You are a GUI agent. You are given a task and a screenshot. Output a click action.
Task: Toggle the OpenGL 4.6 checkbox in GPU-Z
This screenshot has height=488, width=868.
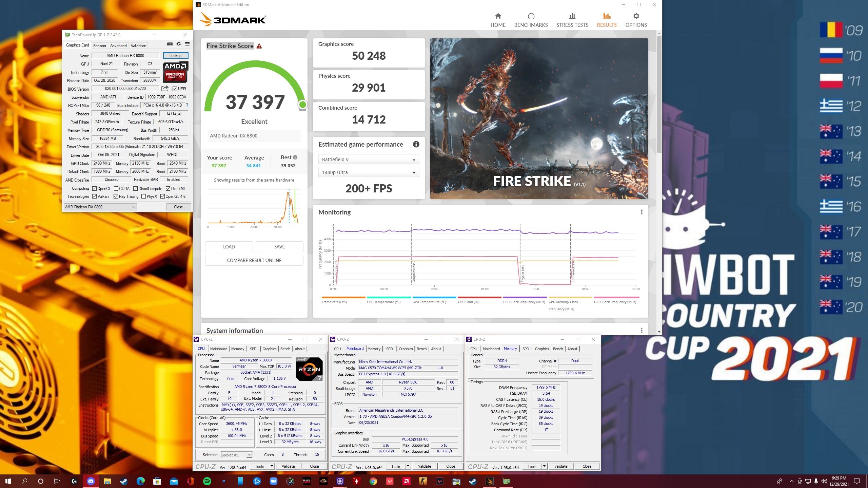click(162, 196)
